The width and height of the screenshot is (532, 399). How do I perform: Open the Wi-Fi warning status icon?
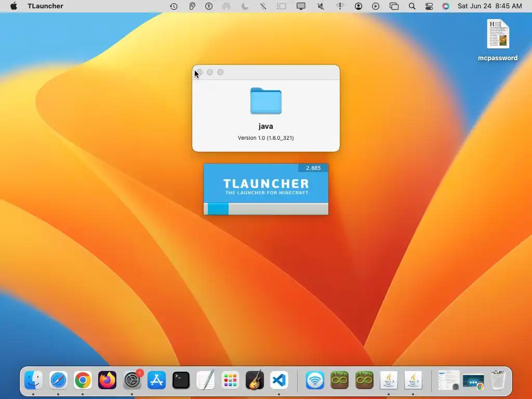coord(340,6)
